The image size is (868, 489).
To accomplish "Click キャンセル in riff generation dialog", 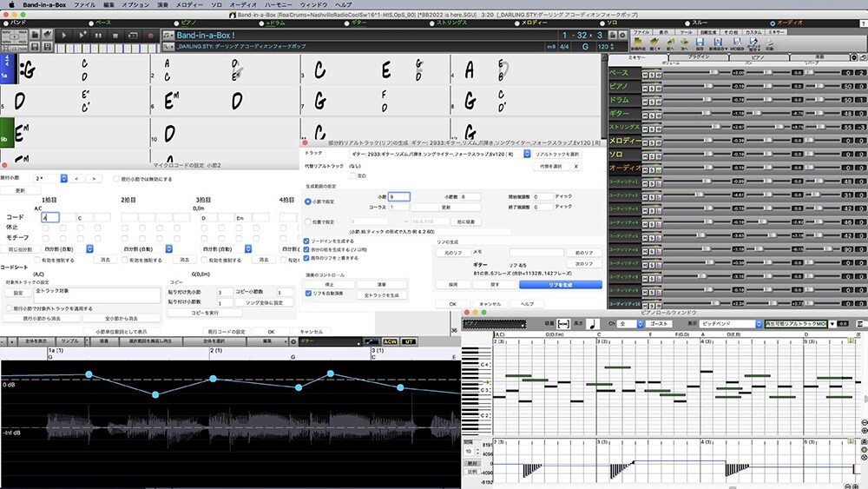I will [x=490, y=304].
